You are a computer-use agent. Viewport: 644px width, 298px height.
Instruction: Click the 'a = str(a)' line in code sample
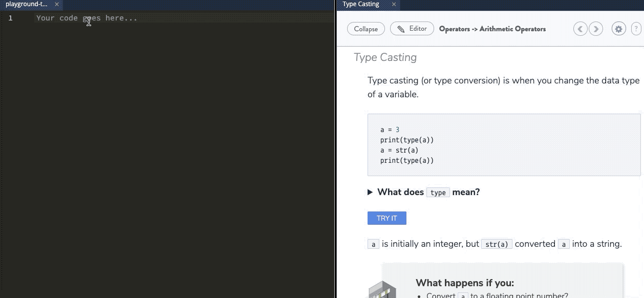point(399,150)
